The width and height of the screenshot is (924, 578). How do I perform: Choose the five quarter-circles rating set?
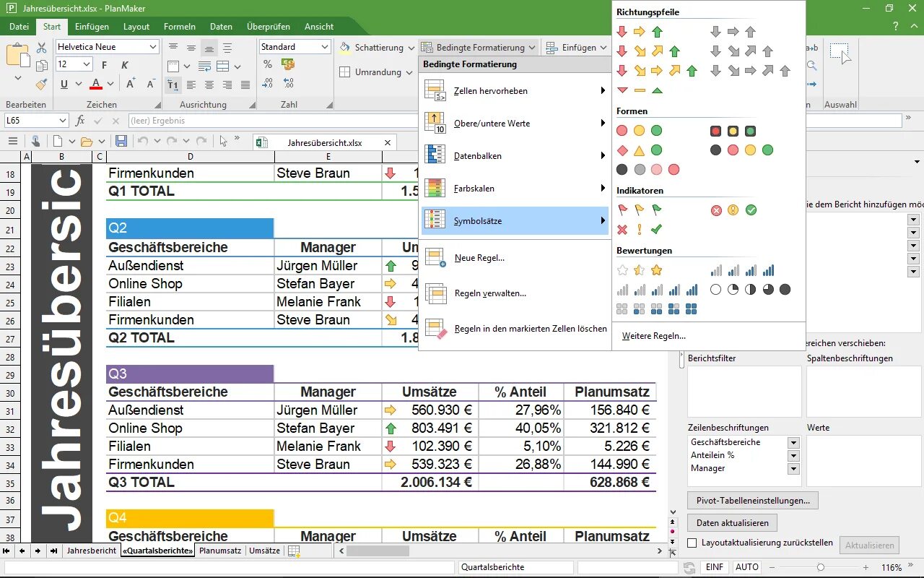coord(750,289)
